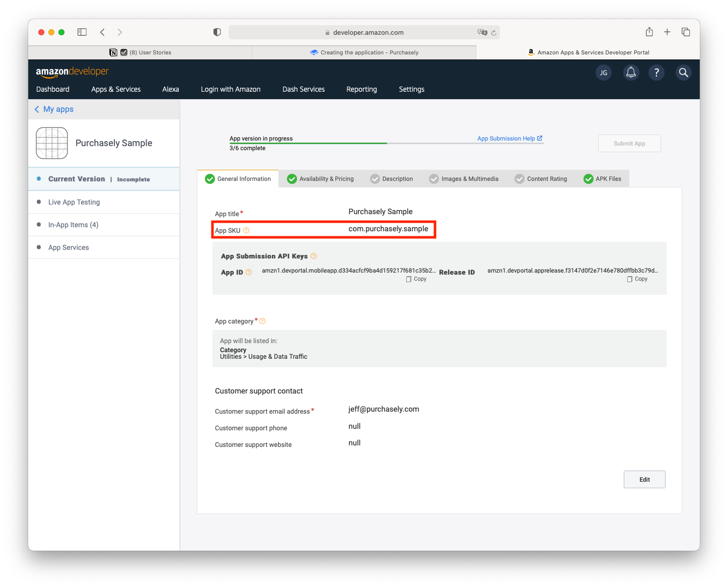Open the Apps & Services menu
This screenshot has width=728, height=588.
click(x=116, y=89)
